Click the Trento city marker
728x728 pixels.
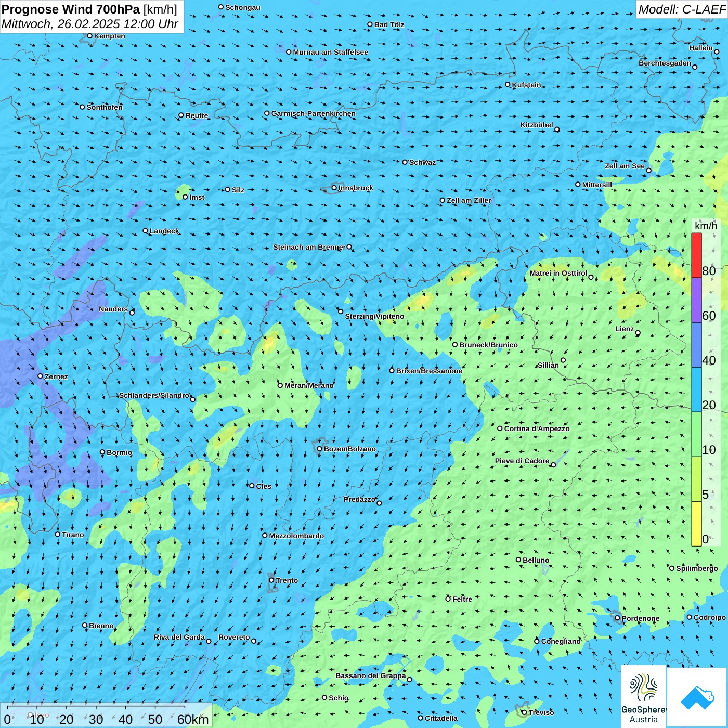coord(271,580)
